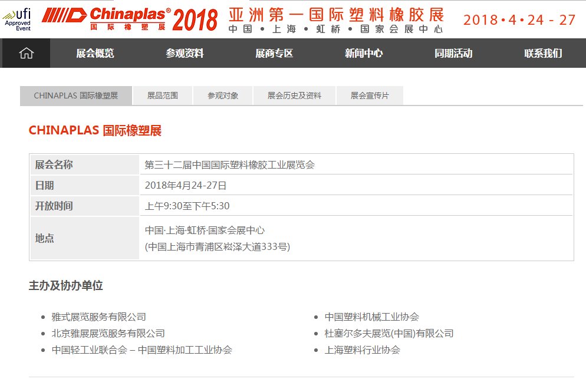This screenshot has width=586, height=392.
Task: Click the Chinaplas 2018 logo
Action: pos(130,19)
